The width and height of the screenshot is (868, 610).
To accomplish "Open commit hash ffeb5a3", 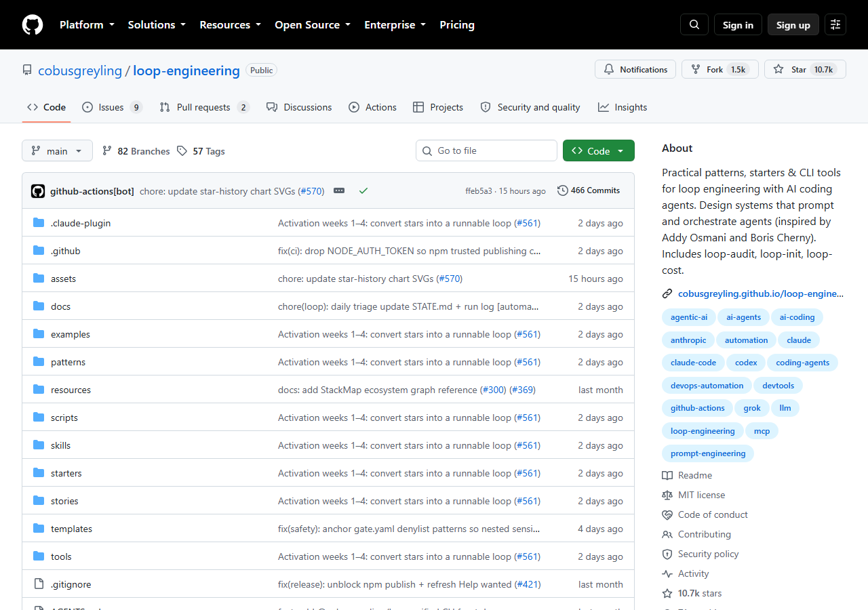I will [479, 191].
